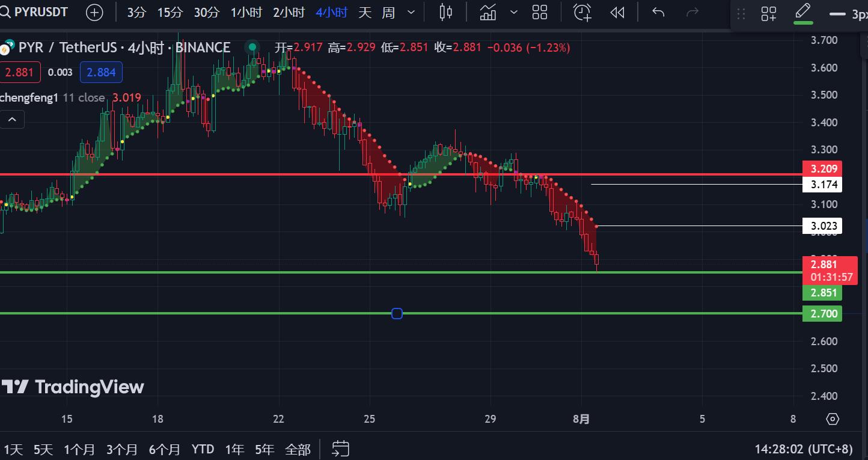Click the white 3.023 price label
The height and width of the screenshot is (460, 868).
point(822,226)
